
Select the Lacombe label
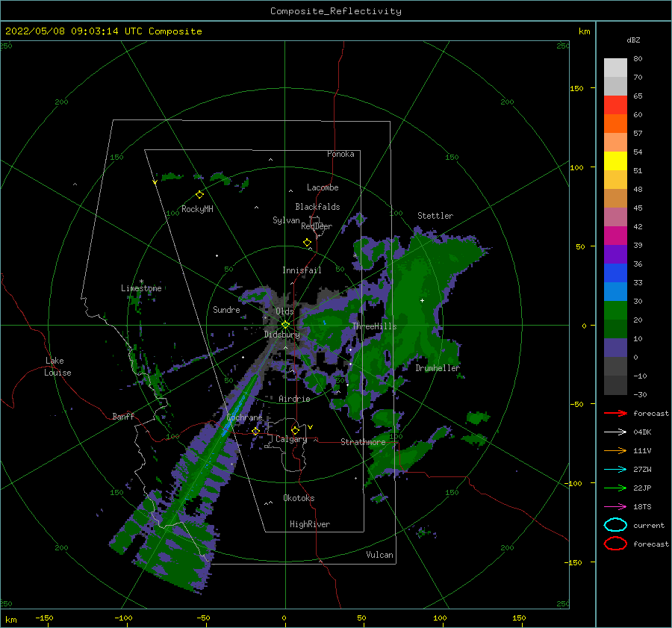click(x=323, y=187)
